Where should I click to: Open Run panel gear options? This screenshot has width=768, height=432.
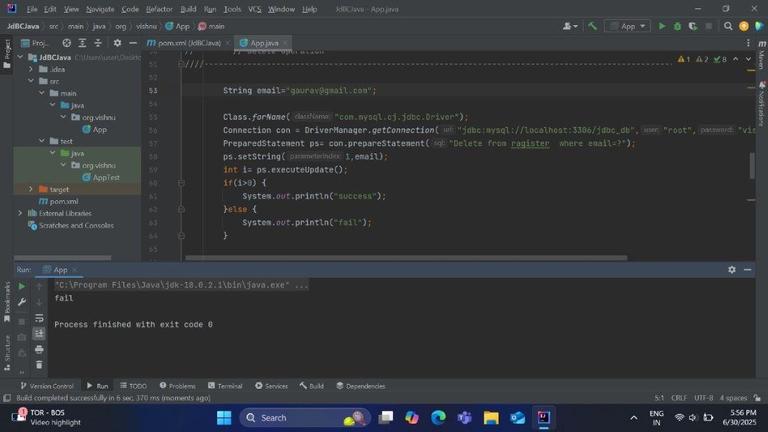pyautogui.click(x=732, y=269)
